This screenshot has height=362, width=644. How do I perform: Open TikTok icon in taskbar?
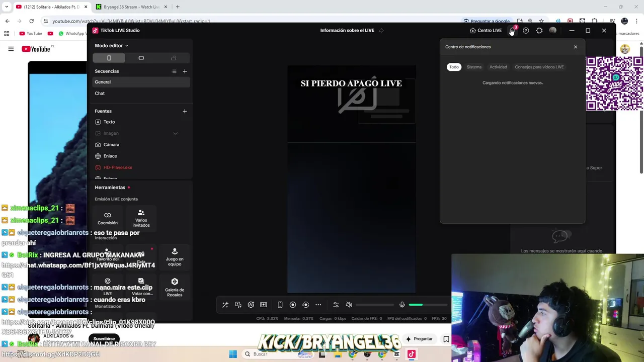tap(412, 354)
